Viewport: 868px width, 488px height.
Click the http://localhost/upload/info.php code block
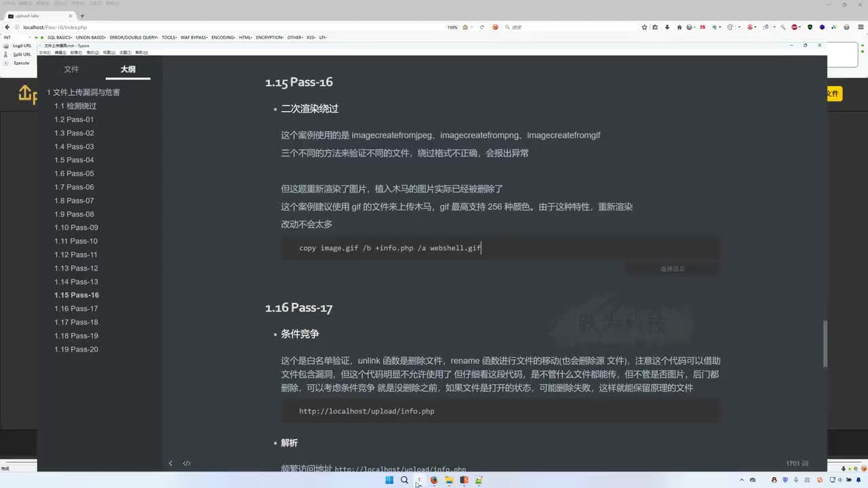pyautogui.click(x=500, y=411)
